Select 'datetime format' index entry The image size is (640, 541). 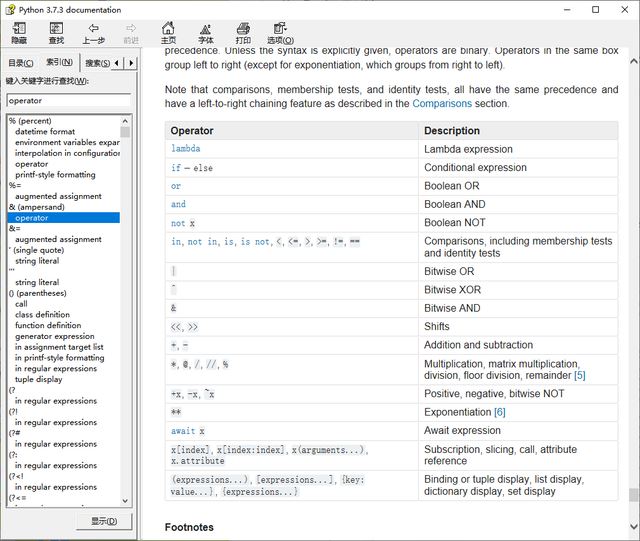pyautogui.click(x=45, y=131)
